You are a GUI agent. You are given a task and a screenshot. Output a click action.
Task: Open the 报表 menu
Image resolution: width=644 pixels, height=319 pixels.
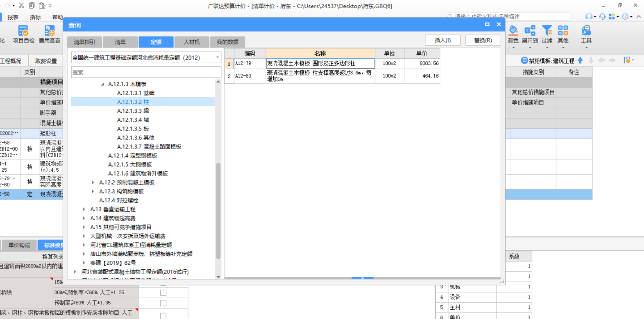click(13, 17)
